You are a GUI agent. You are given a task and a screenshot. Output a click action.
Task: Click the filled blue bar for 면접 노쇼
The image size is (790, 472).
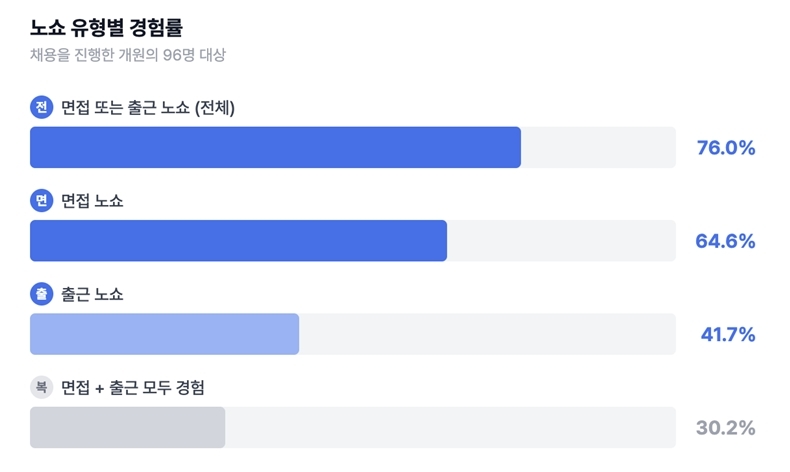[238, 240]
